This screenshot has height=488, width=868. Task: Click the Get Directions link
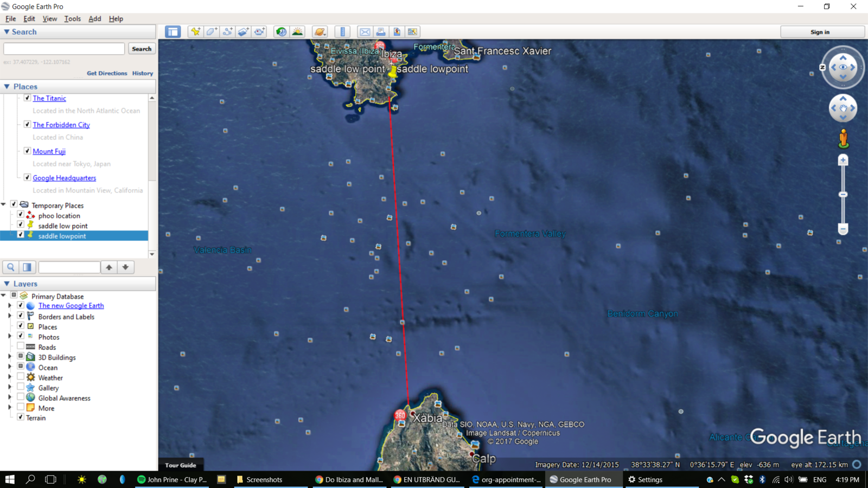click(107, 73)
